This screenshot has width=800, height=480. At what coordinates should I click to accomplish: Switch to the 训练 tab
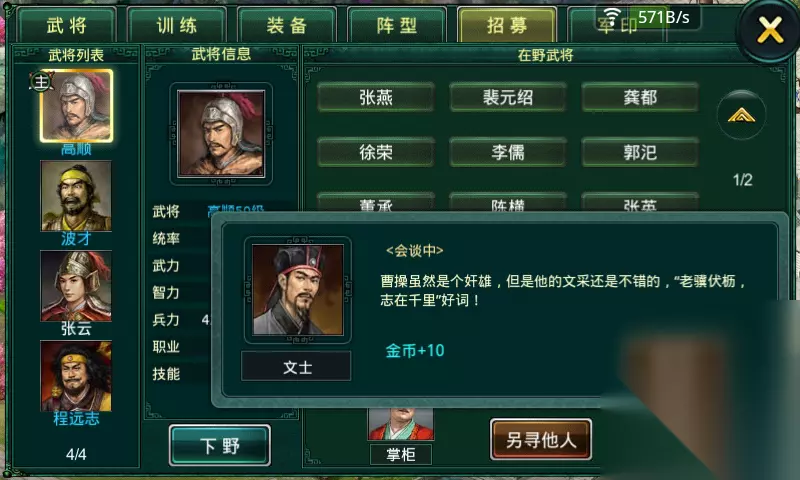coord(177,24)
